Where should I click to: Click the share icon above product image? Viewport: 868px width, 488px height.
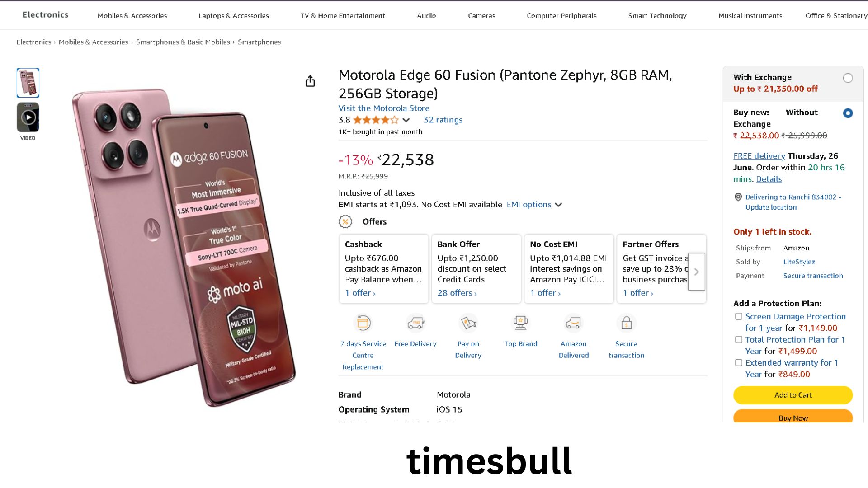click(x=310, y=81)
